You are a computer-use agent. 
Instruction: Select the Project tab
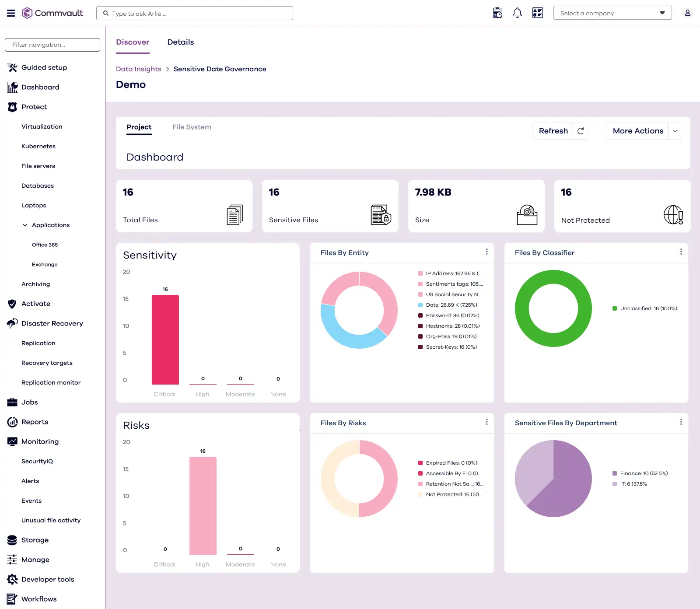pos(139,127)
